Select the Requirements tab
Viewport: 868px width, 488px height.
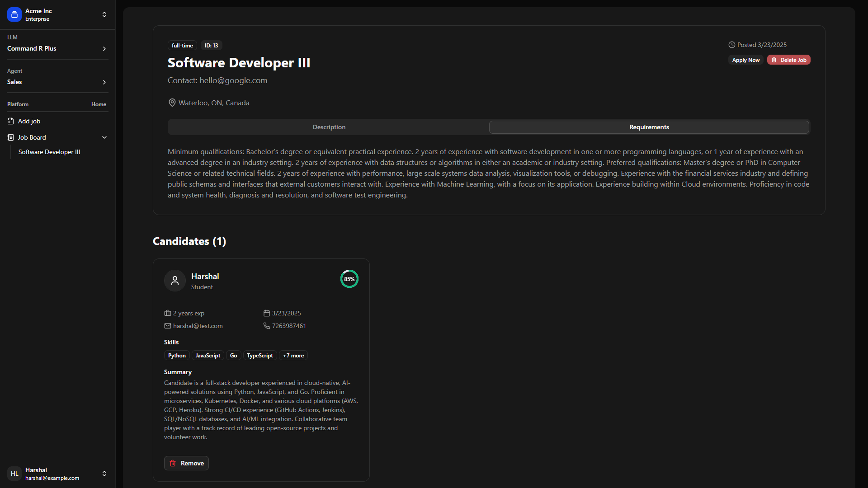click(649, 127)
